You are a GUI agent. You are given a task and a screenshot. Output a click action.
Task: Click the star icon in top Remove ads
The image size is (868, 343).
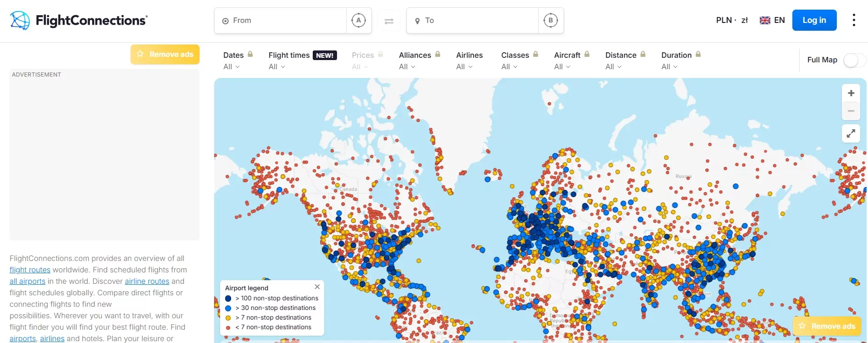[x=140, y=54]
